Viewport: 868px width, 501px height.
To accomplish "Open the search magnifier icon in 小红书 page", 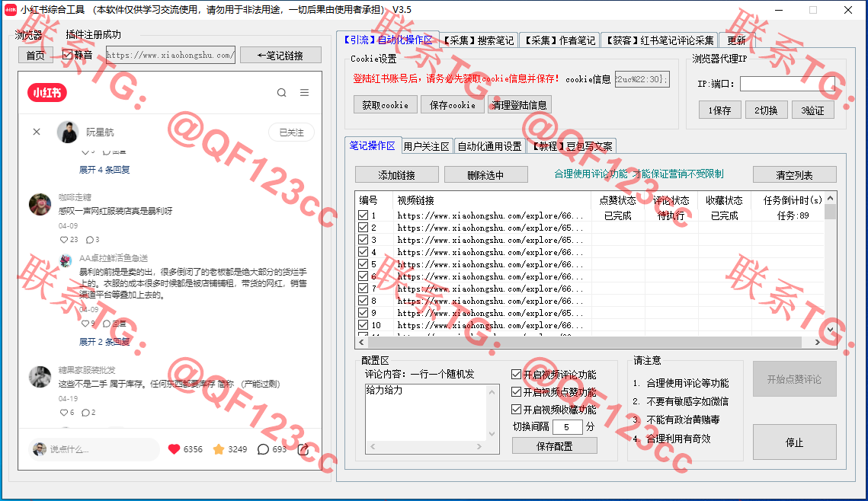I will pos(282,92).
